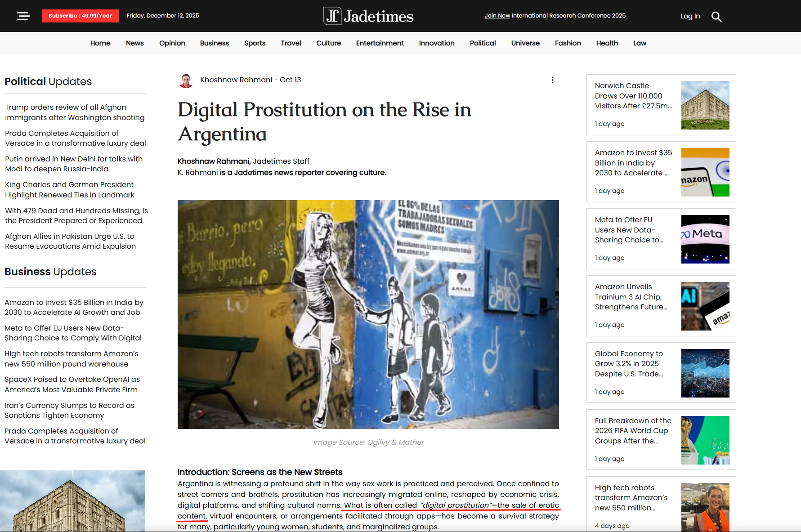Viewport: 801px width, 532px height.
Task: Open the hamburger menu icon
Action: pos(23,16)
